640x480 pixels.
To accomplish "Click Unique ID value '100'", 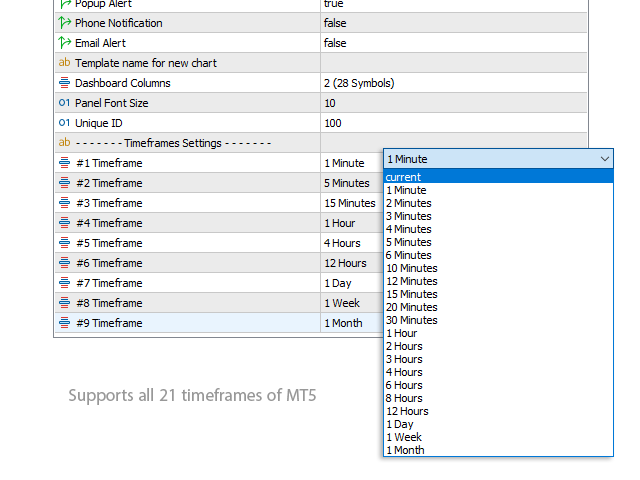I will tap(333, 123).
